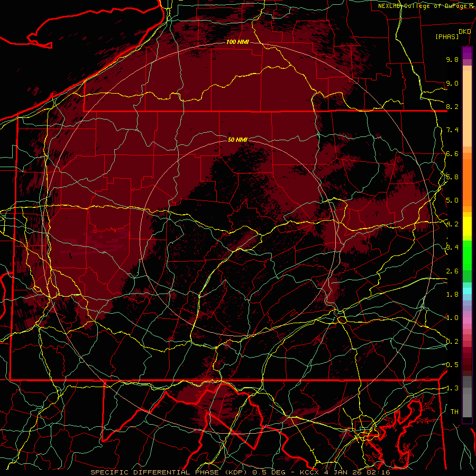Screen dimensions: 476x476
Task: Click the -1.3 value on the color scale
Action: pyautogui.click(x=451, y=388)
